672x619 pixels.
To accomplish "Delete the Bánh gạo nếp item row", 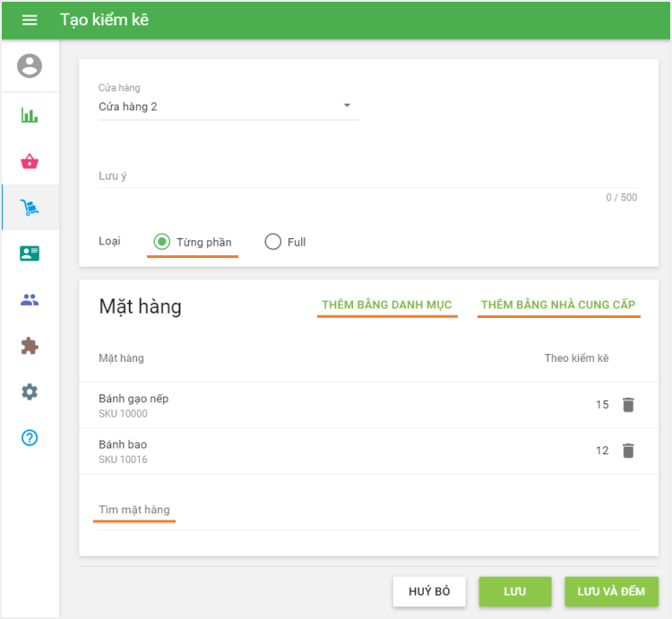I will 628,405.
